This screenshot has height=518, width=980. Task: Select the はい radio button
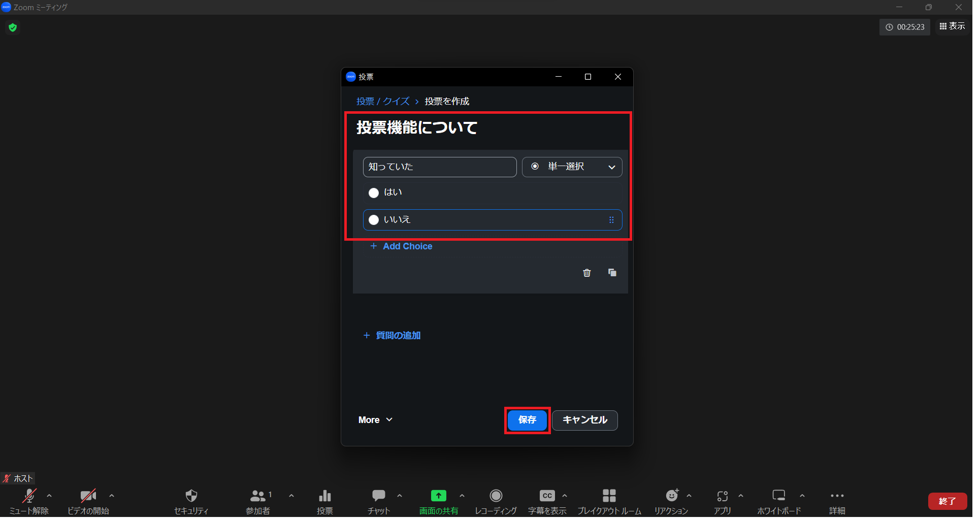374,193
